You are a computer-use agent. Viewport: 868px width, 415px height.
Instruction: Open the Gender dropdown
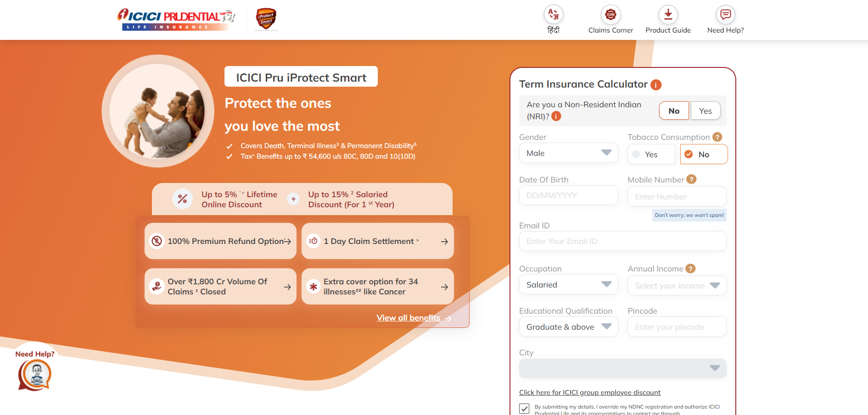[x=568, y=153]
